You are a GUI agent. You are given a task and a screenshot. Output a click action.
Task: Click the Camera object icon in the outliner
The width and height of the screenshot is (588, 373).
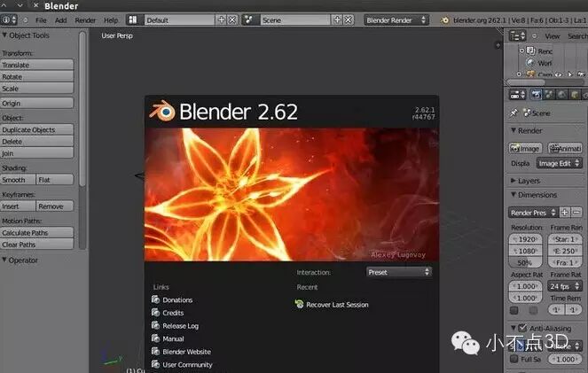(x=530, y=74)
